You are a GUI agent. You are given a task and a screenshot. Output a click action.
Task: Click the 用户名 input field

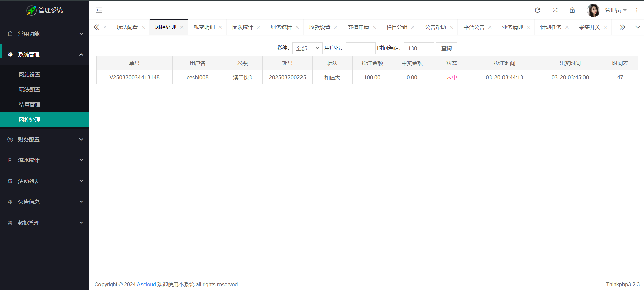pos(360,48)
